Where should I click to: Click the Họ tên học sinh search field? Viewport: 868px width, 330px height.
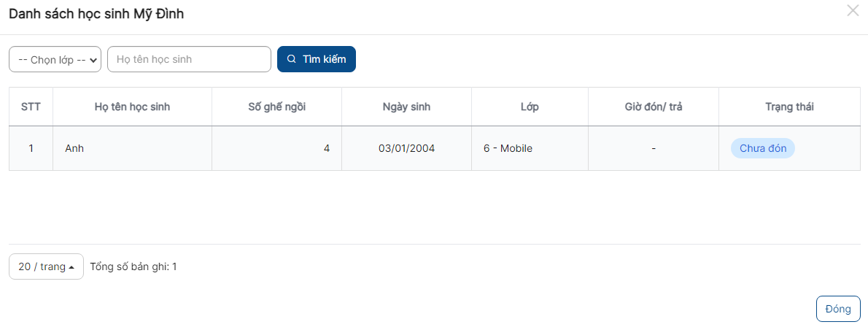click(189, 59)
